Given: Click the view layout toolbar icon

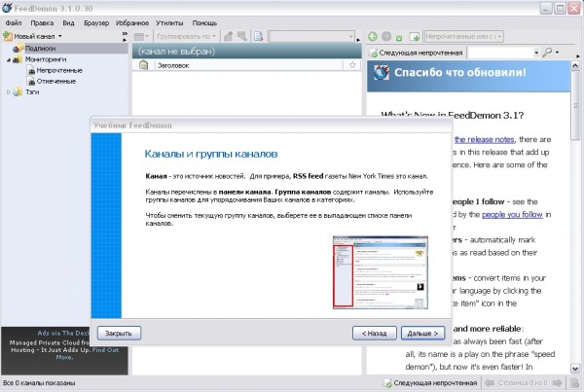Looking at the screenshot, I should pos(139,37).
